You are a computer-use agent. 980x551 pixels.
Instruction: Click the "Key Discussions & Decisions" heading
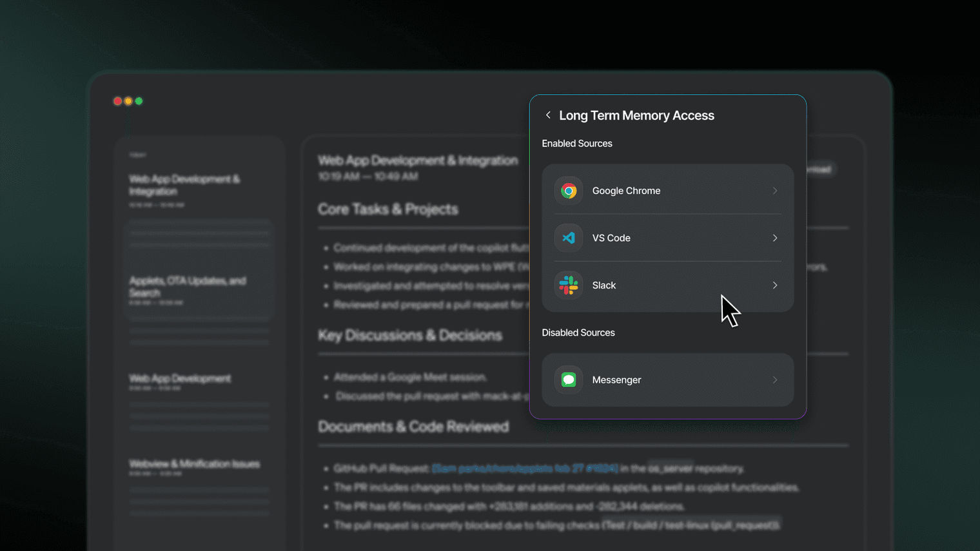pos(410,335)
